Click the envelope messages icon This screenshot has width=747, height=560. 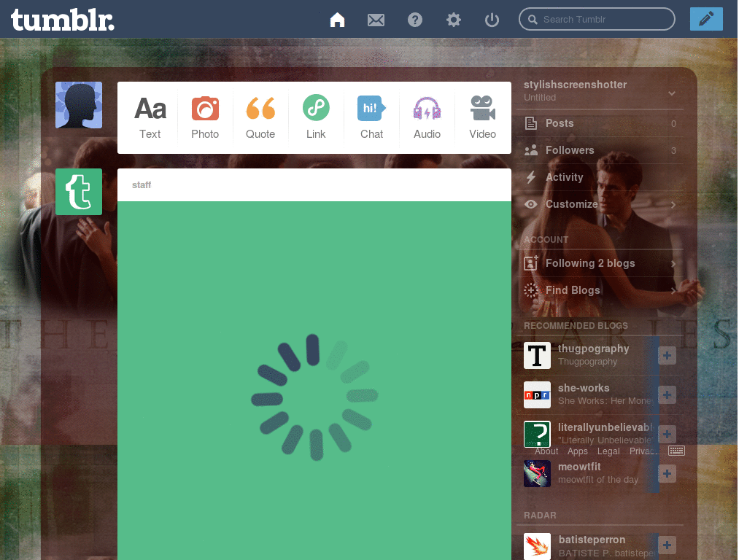376,20
